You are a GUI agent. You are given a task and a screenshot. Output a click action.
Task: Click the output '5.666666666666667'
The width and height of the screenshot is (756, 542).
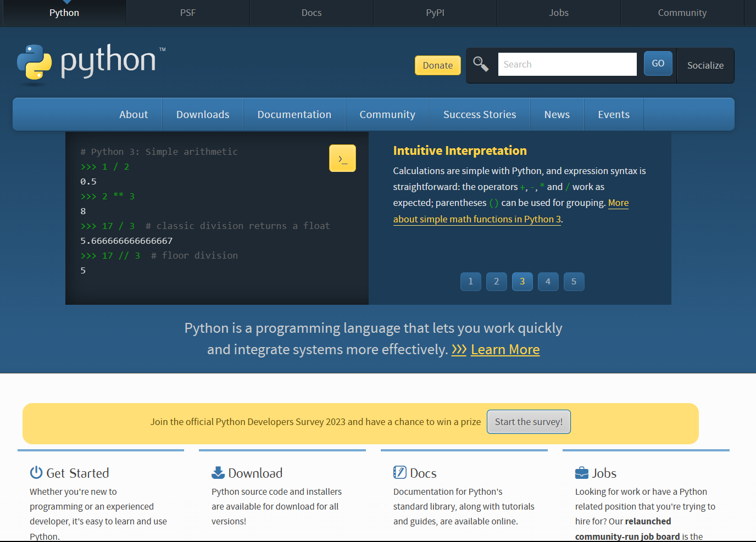pyautogui.click(x=126, y=241)
